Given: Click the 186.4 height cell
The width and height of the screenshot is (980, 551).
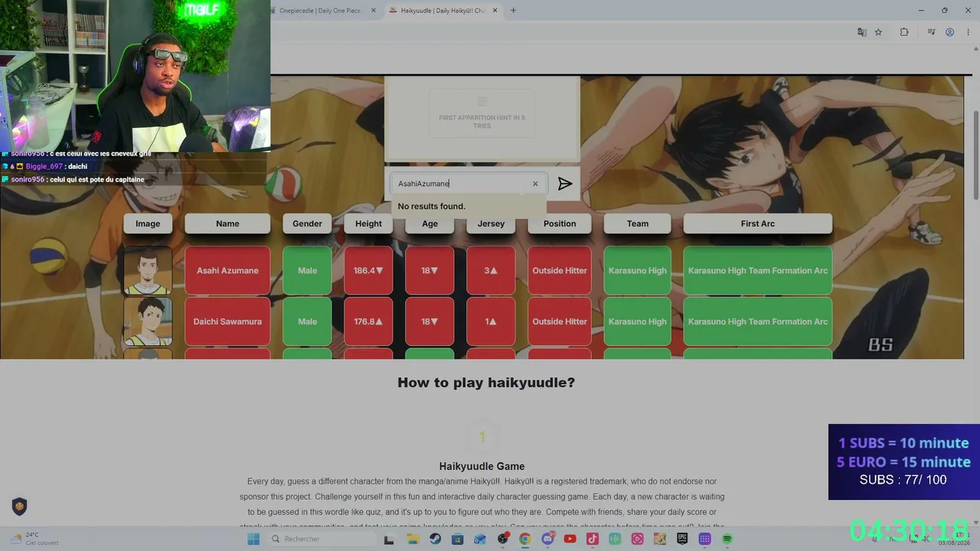Looking at the screenshot, I should pyautogui.click(x=368, y=270).
